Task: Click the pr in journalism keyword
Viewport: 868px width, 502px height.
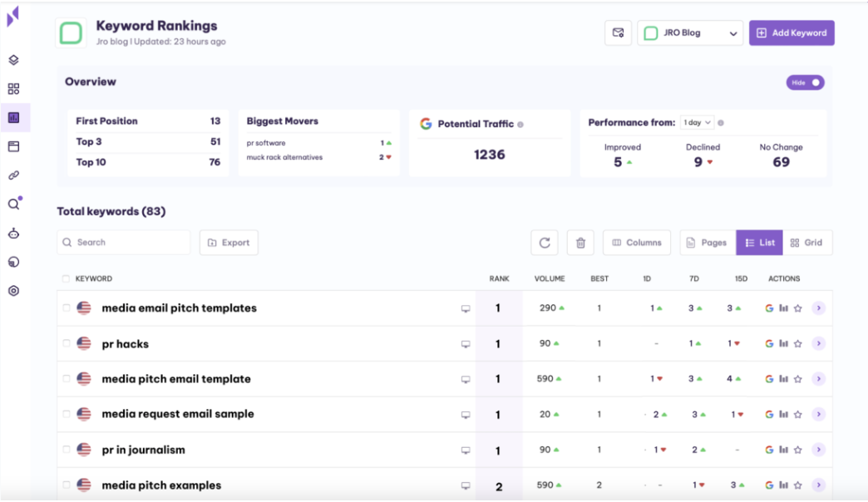Action: tap(143, 450)
